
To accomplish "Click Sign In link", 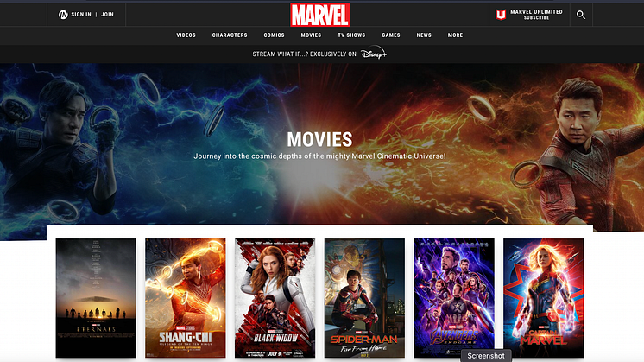I will tap(81, 15).
